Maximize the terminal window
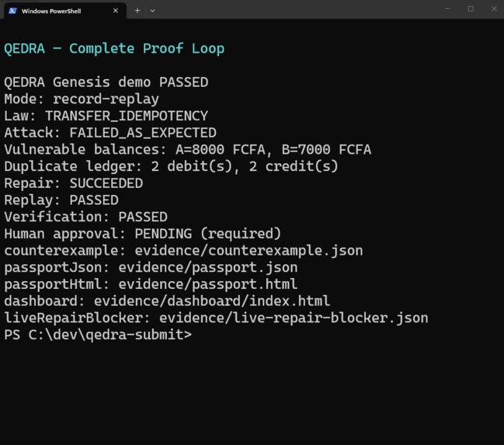 click(471, 9)
